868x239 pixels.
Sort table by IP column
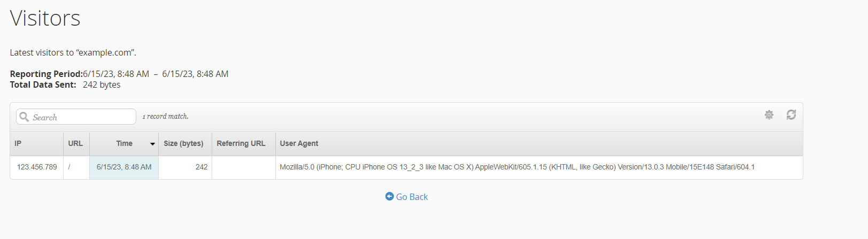[18, 143]
